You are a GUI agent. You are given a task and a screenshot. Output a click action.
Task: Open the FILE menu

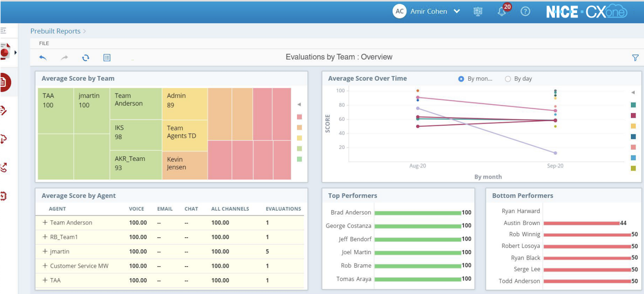44,43
